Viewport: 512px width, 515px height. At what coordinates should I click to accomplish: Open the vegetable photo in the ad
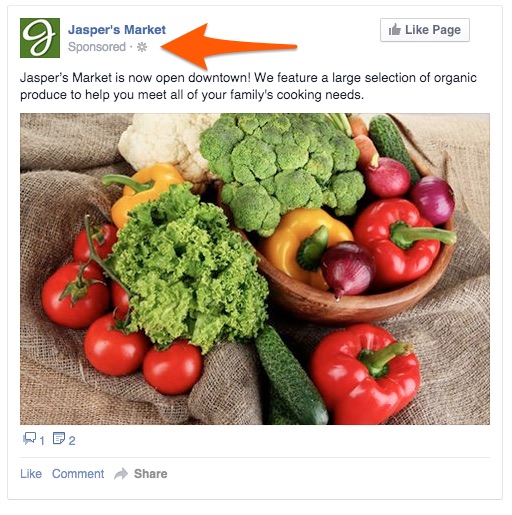click(255, 269)
